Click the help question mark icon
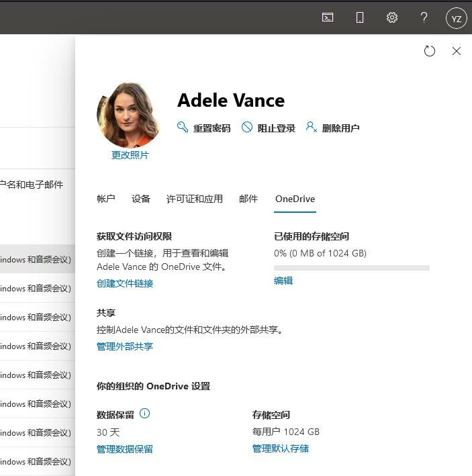Screen dimensions: 472x476 (x=424, y=18)
